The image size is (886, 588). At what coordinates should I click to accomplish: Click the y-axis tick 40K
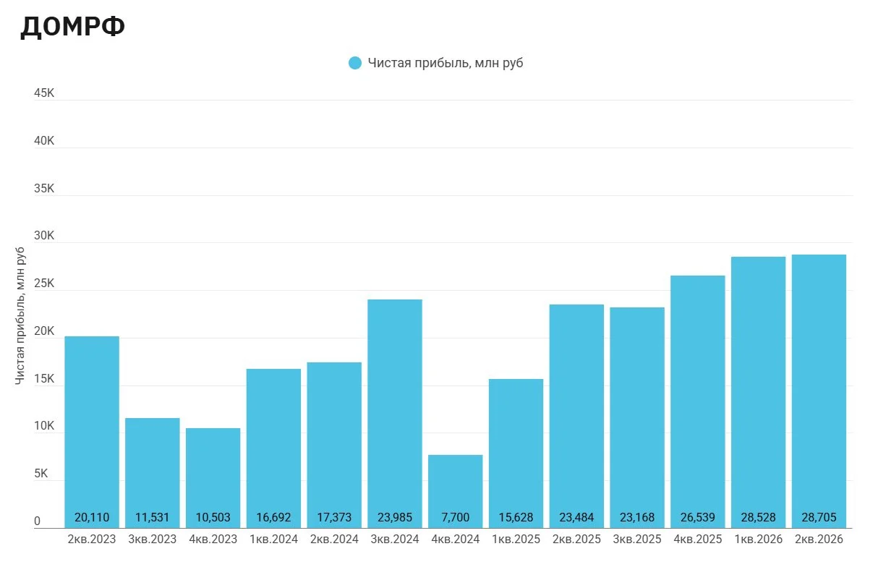point(44,141)
